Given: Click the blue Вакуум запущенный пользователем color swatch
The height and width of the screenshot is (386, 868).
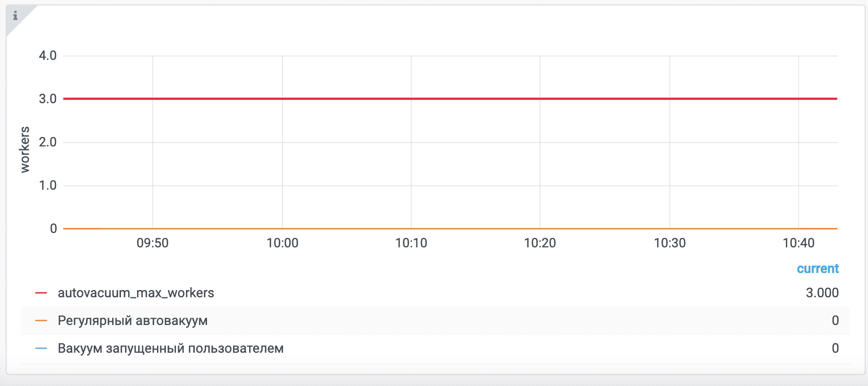Looking at the screenshot, I should point(41,349).
